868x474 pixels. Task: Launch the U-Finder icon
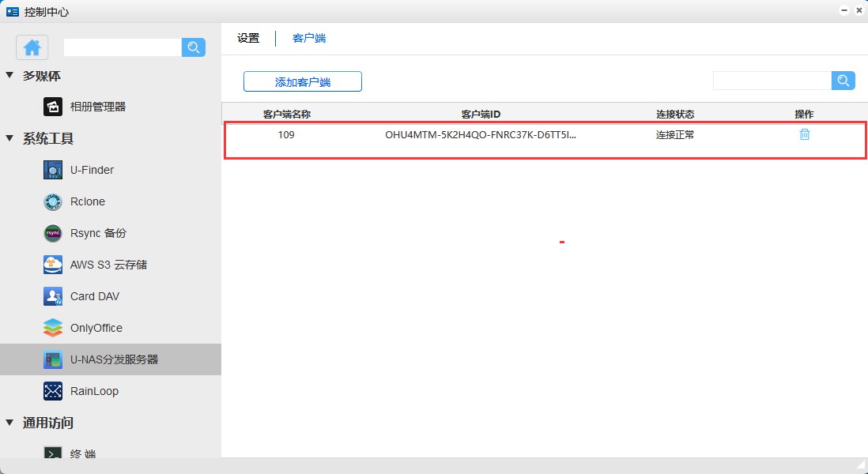pos(53,170)
